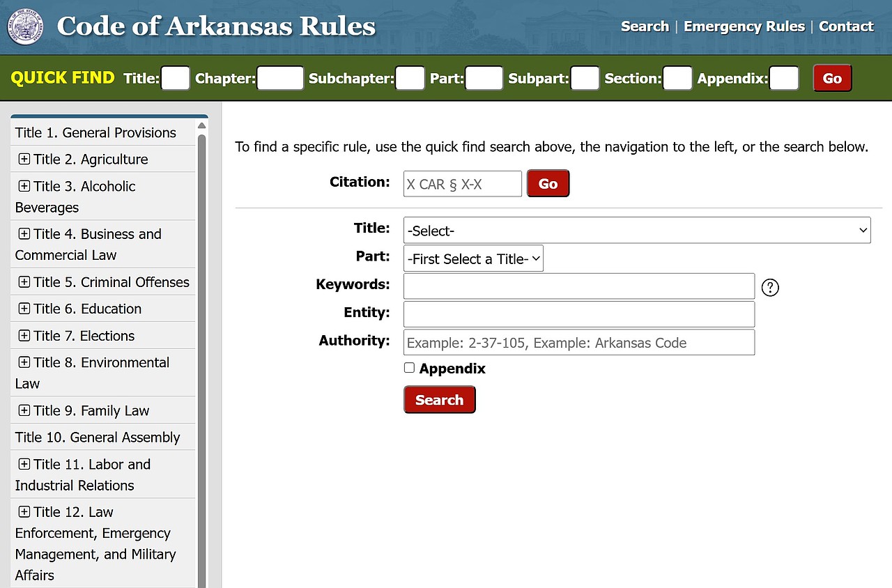The height and width of the screenshot is (588, 892).
Task: Select Title 1. General Provisions
Action: coord(95,132)
